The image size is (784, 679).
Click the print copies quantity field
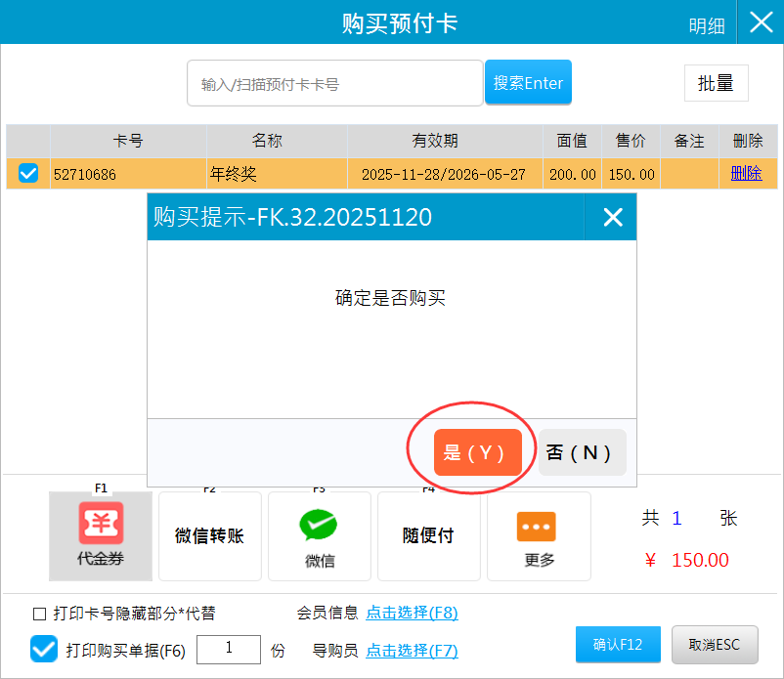coord(229,649)
